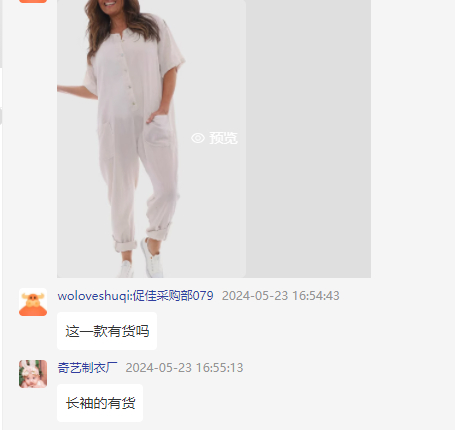The height and width of the screenshot is (430, 455).
Task: Open the 奇艺制衣厂 sender name
Action: 87,368
